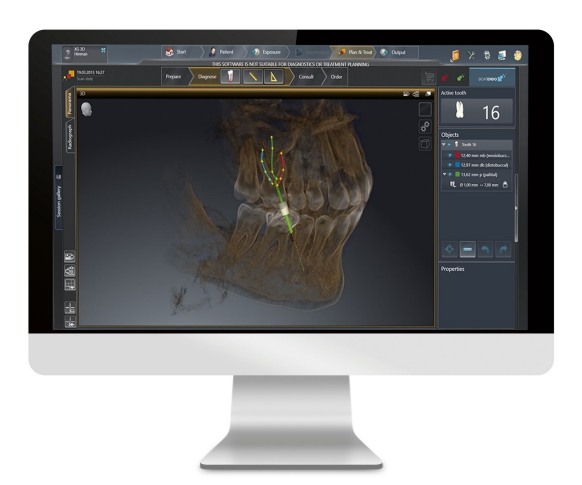Open the gears settings icon in 3D view
This screenshot has width=582, height=485.
[x=425, y=127]
